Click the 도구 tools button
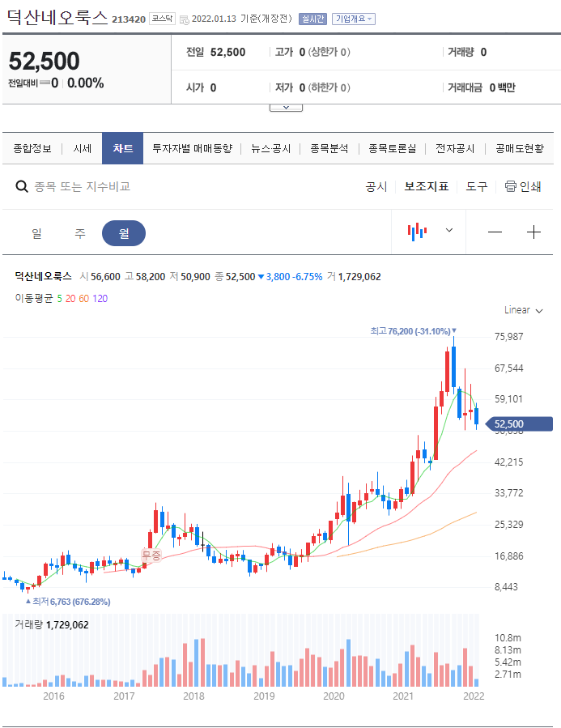The image size is (561, 728). pos(477,186)
